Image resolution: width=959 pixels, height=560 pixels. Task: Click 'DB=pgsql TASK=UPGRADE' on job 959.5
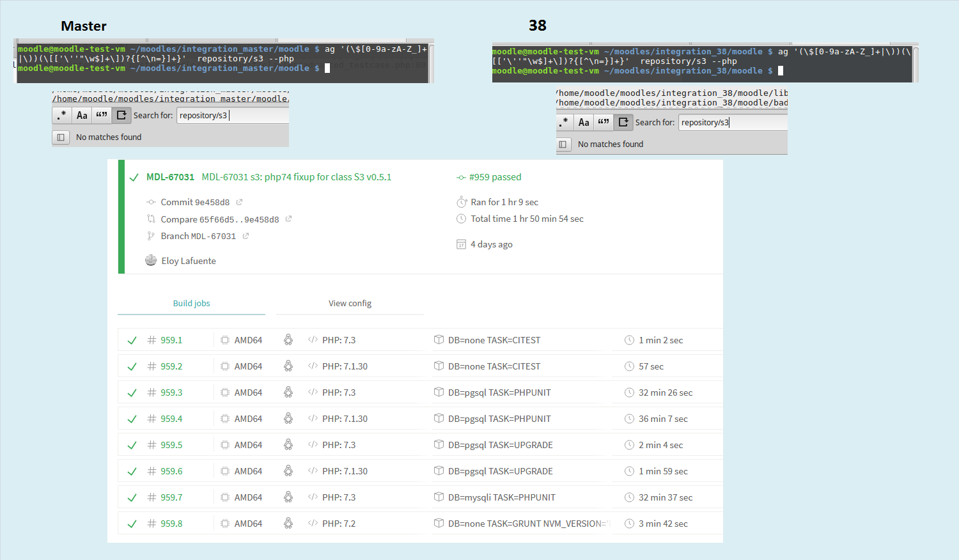(501, 445)
